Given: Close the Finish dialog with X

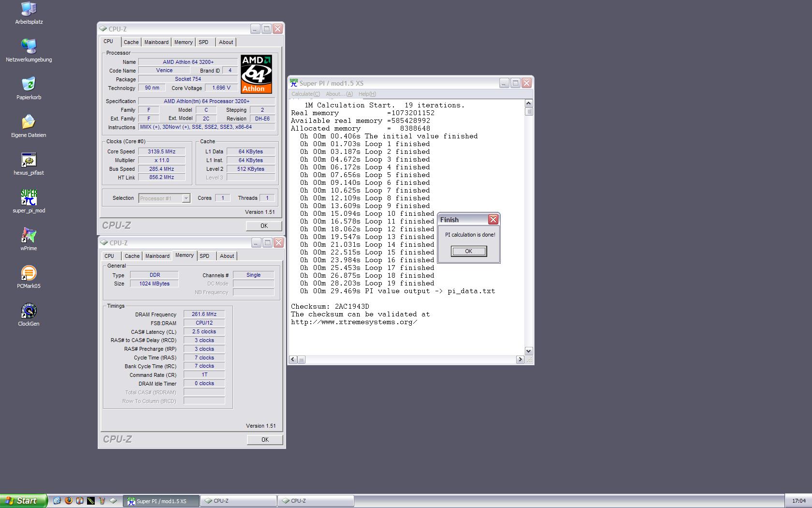Looking at the screenshot, I should [493, 220].
